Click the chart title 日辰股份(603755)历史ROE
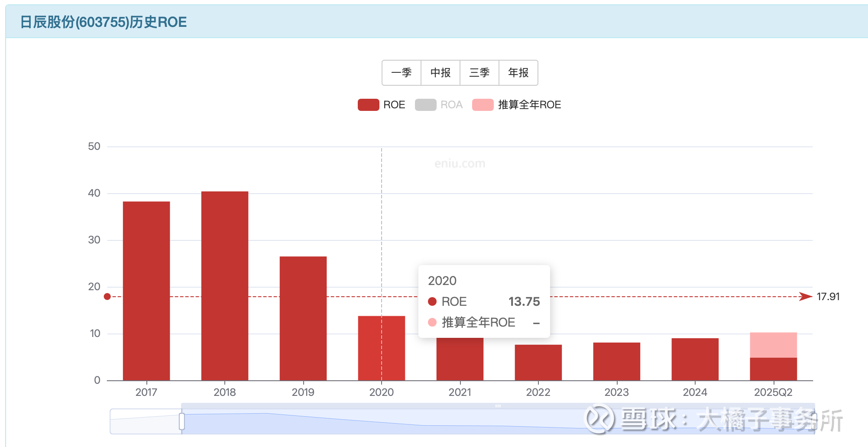 [104, 22]
